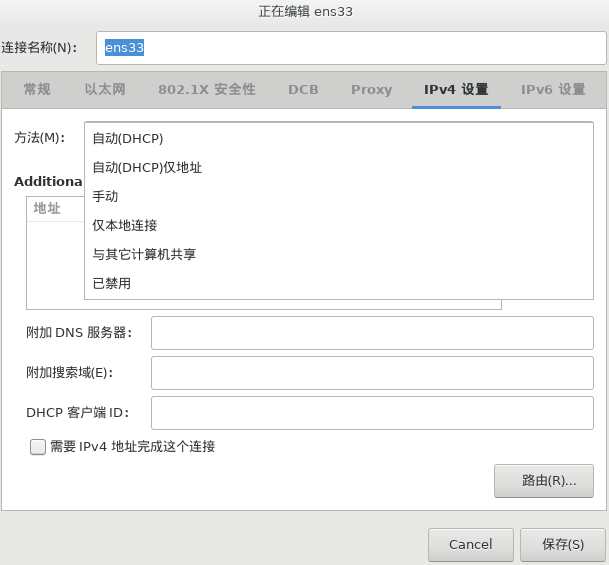Open the IPv6 设置 tab
The height and width of the screenshot is (565, 609).
tap(553, 89)
